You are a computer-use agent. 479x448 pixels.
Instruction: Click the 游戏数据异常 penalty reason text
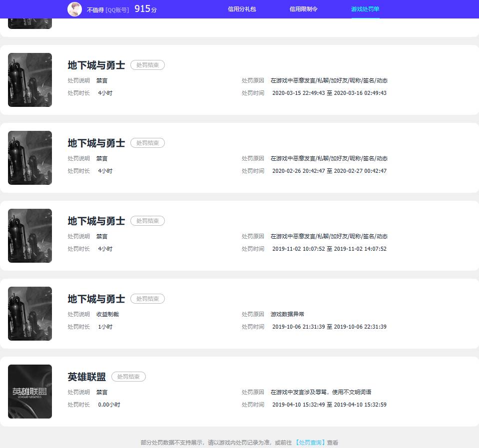tap(287, 314)
